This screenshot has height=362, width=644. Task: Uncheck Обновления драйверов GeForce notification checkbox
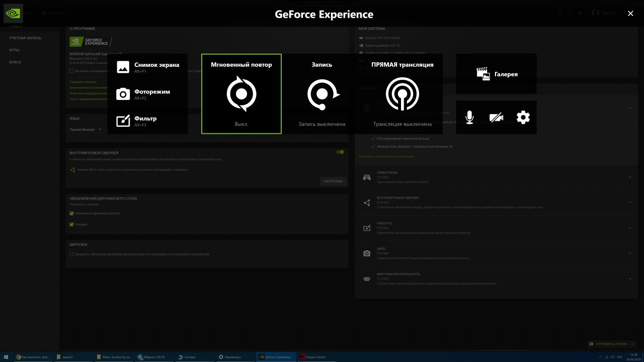[71, 213]
